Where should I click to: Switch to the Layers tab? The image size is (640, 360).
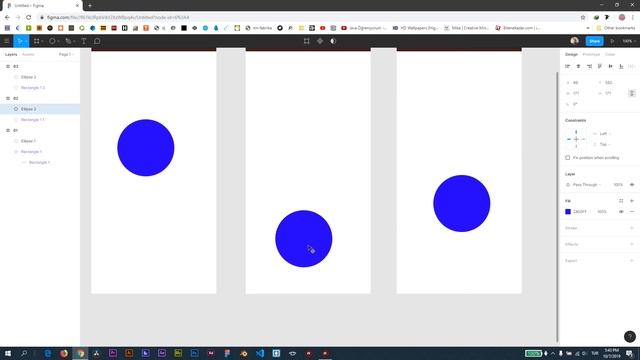[x=11, y=54]
